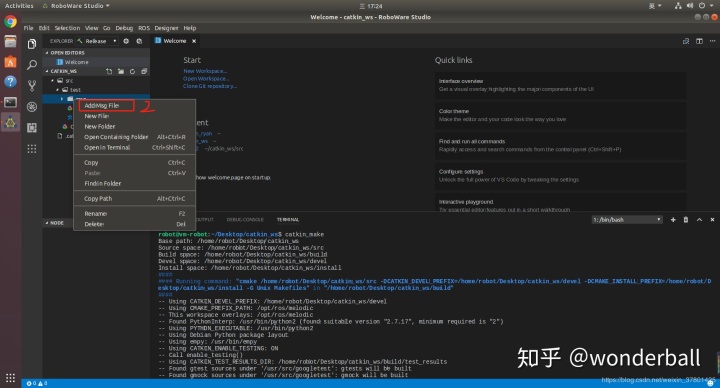Viewport: 720px width, 388px height.
Task: Open the Search view in activity bar
Action: 32,65
